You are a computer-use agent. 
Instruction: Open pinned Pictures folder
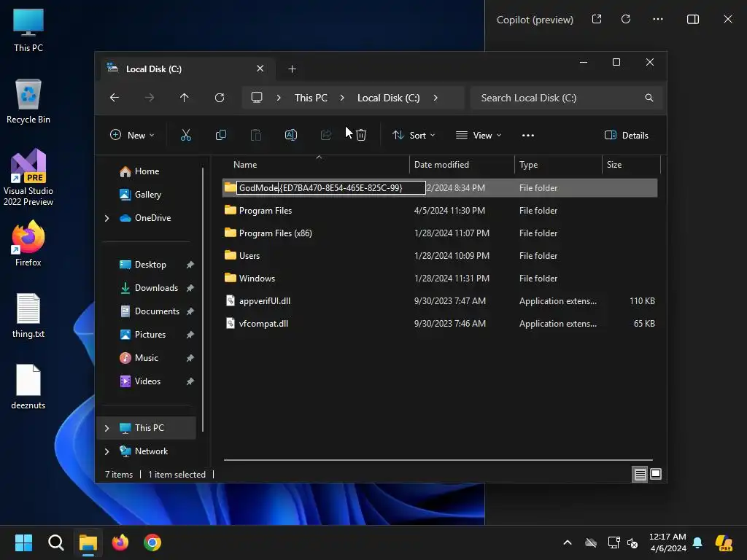(150, 335)
